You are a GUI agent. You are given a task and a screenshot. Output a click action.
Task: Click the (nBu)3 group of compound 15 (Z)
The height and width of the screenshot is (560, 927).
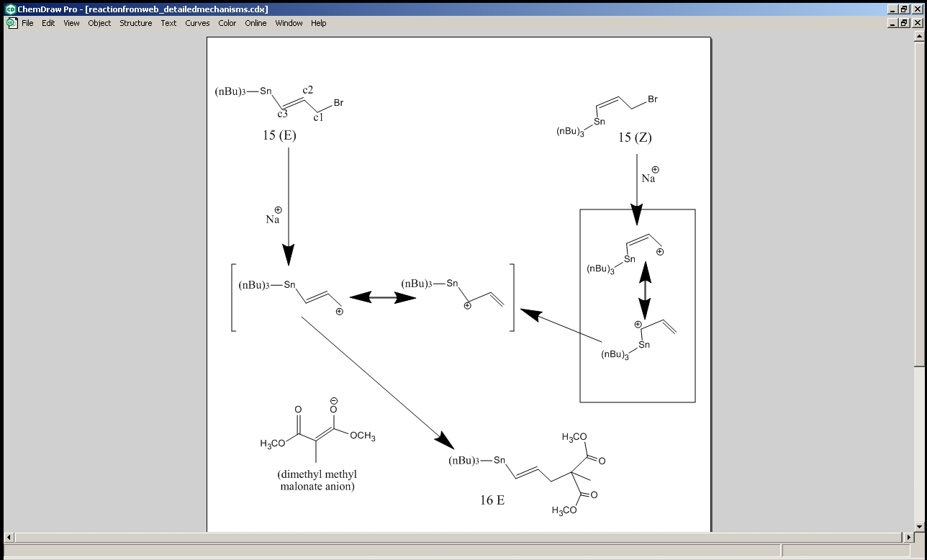coord(570,132)
